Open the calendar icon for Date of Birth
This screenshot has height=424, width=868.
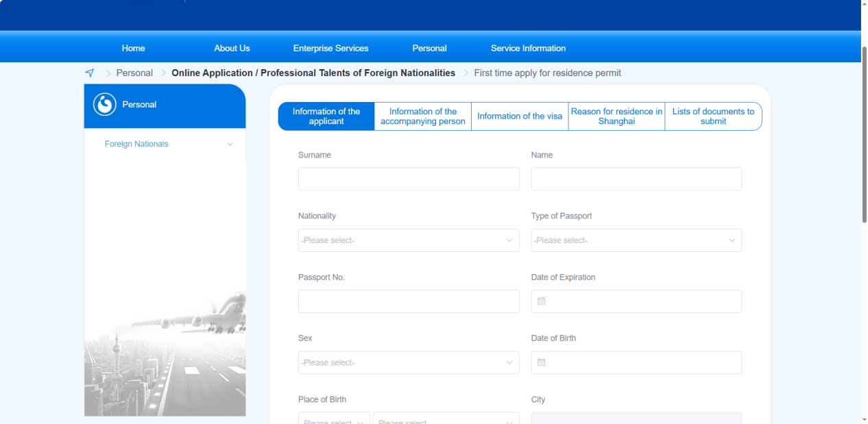(x=541, y=362)
